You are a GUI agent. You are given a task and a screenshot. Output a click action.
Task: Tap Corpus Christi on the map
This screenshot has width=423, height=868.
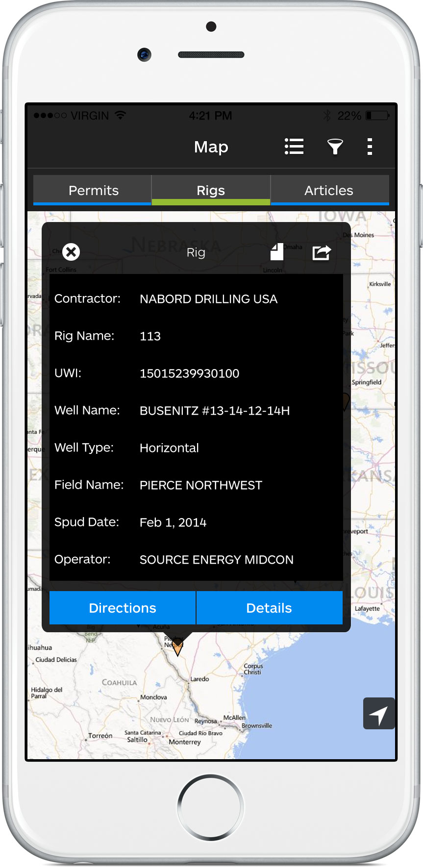pyautogui.click(x=253, y=669)
